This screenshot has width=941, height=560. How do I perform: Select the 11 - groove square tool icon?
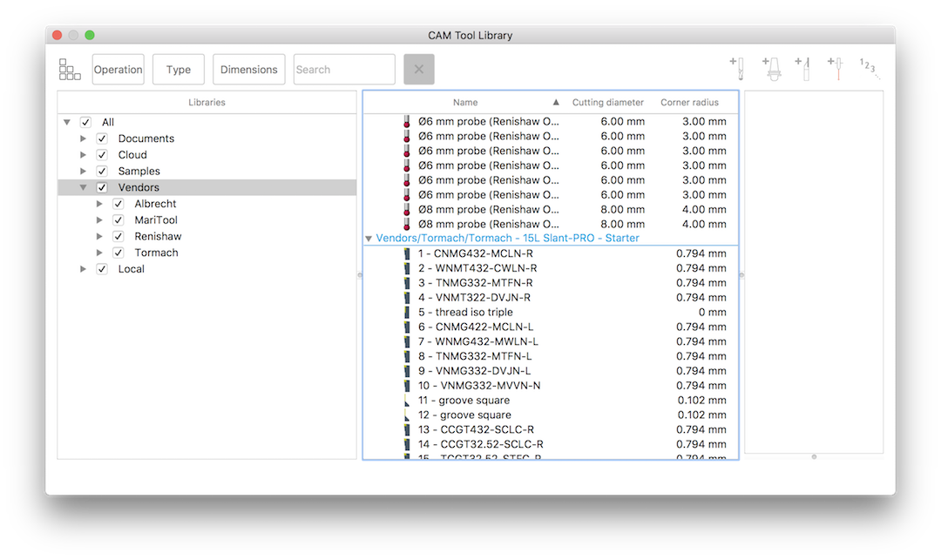(x=406, y=400)
